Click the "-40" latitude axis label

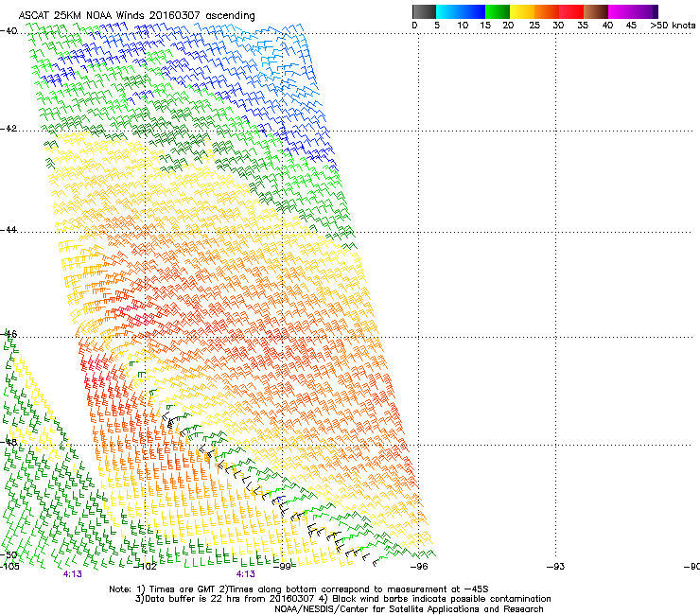pyautogui.click(x=9, y=31)
